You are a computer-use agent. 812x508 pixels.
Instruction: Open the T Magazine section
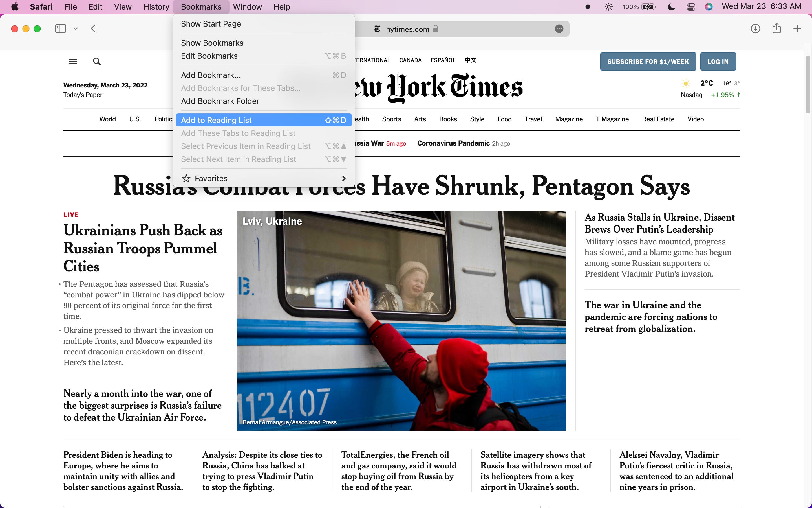[x=612, y=119]
